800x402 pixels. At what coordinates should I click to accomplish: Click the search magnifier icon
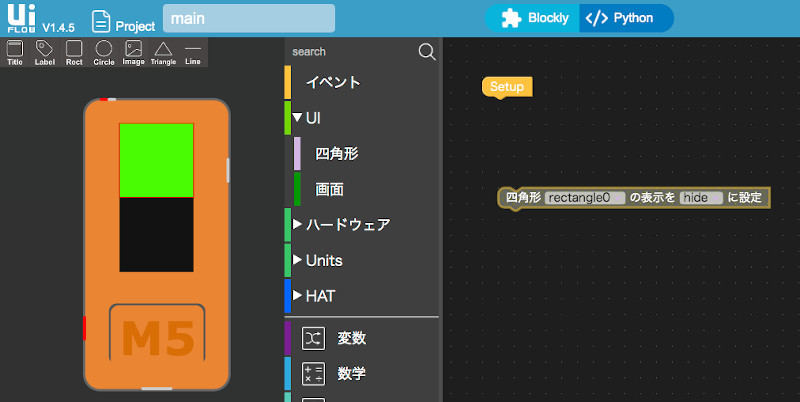tap(427, 52)
